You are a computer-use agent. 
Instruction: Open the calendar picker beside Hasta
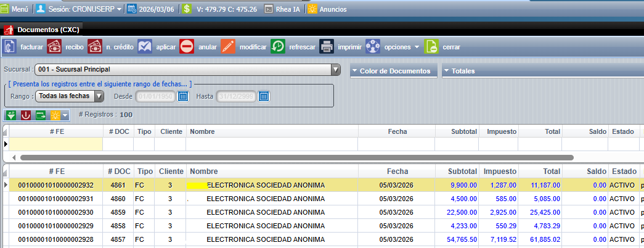click(x=264, y=96)
